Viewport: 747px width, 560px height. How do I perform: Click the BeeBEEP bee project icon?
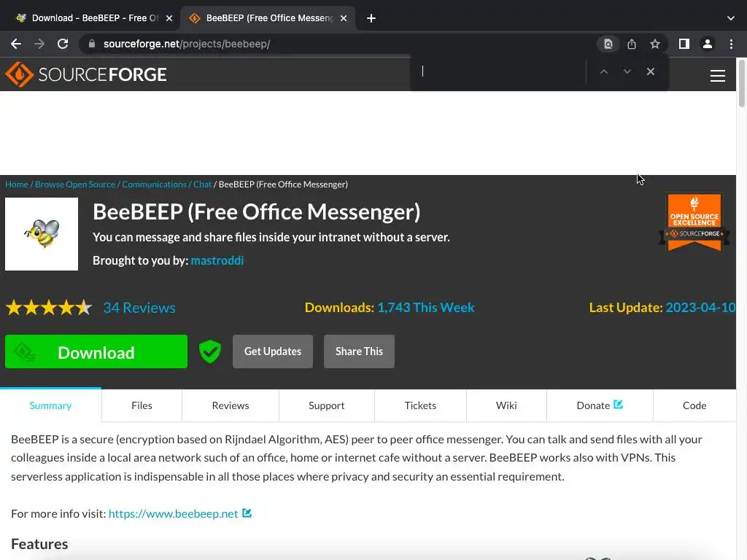click(x=42, y=234)
